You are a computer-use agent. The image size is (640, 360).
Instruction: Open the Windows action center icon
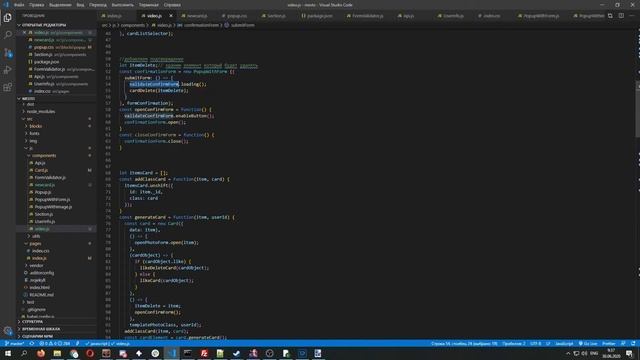629,353
